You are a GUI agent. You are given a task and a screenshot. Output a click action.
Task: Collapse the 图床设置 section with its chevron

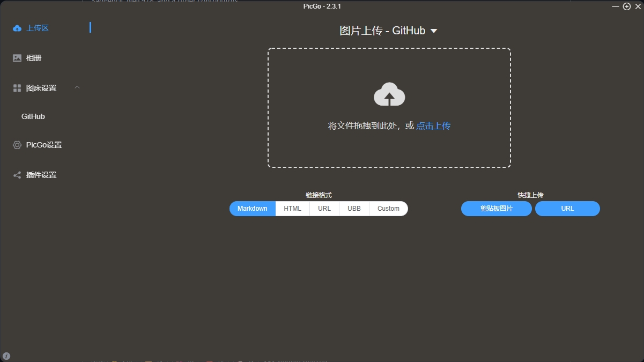pyautogui.click(x=77, y=87)
